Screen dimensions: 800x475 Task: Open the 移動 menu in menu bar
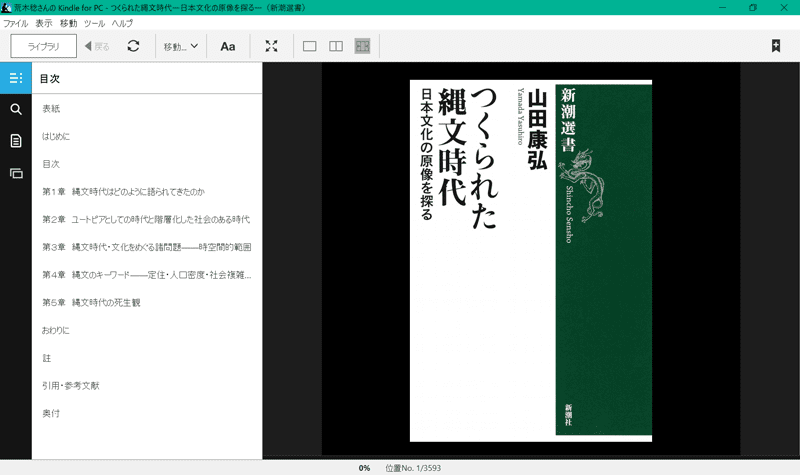click(68, 23)
